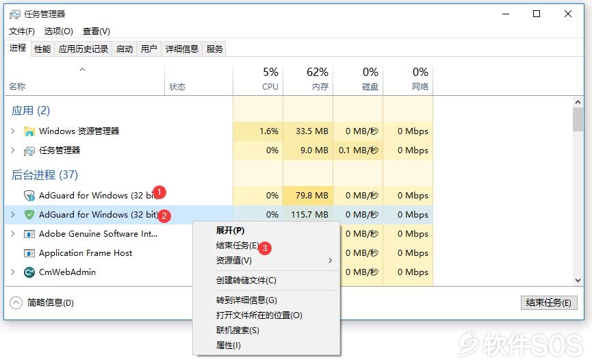Open the 查看(V) menu
The width and height of the screenshot is (592, 364).
click(x=96, y=31)
